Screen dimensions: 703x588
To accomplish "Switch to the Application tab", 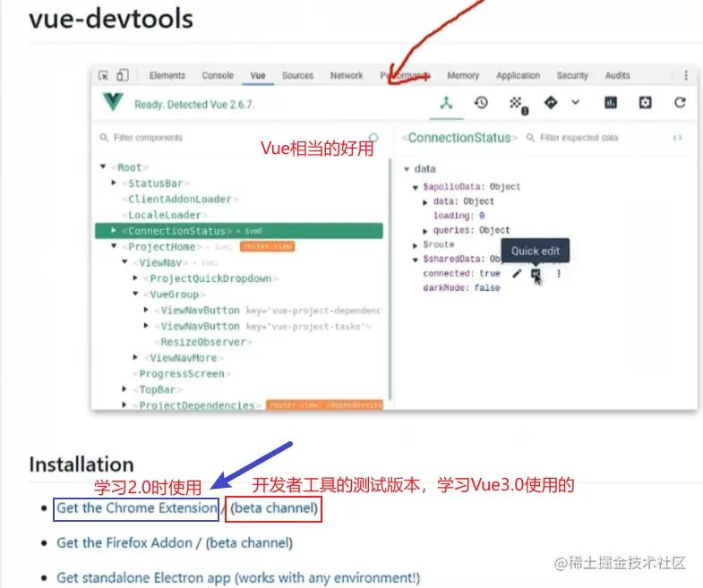I will tap(518, 75).
